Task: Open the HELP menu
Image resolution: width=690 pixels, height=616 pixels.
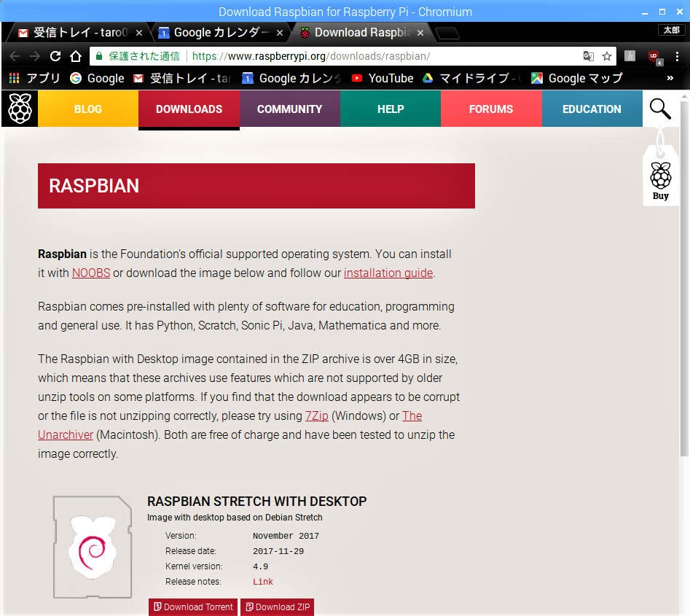Action: (x=391, y=109)
